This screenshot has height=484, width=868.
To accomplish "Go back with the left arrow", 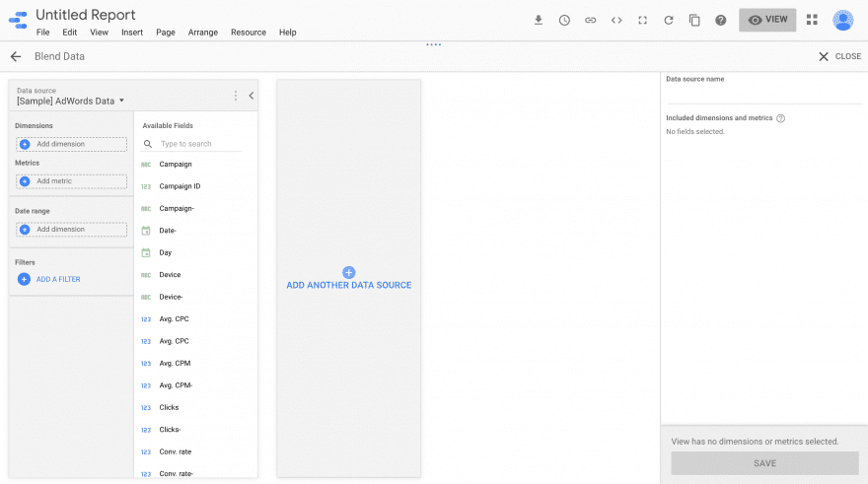I will point(16,56).
